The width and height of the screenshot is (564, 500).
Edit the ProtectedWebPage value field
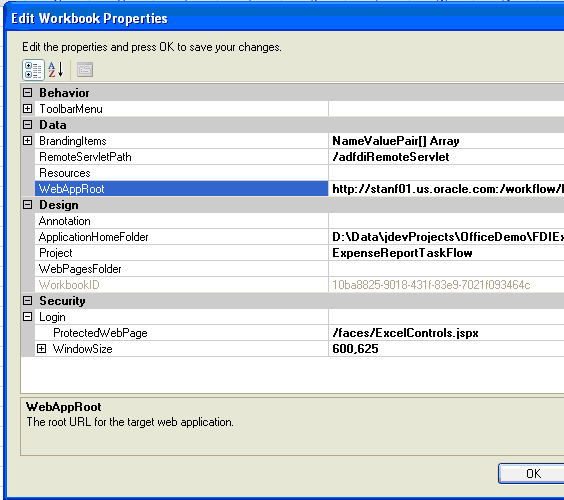tap(446, 333)
